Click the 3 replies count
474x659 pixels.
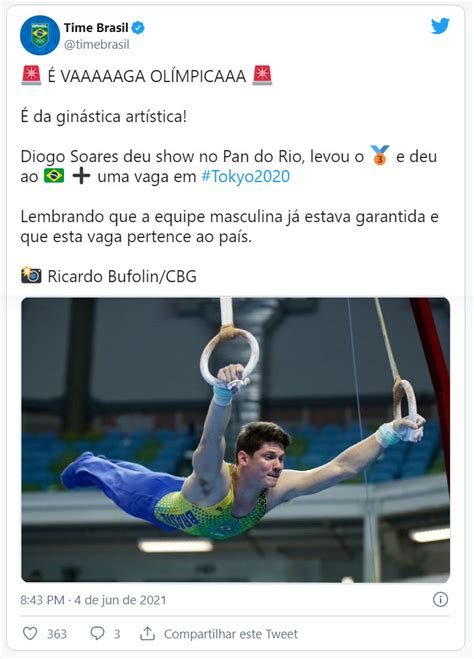point(117,634)
